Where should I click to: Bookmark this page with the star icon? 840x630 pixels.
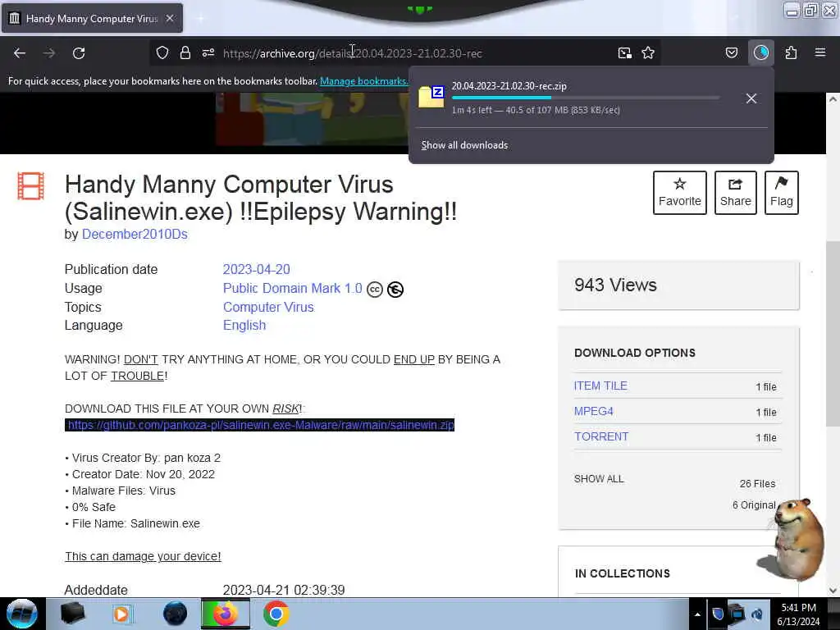(x=648, y=53)
